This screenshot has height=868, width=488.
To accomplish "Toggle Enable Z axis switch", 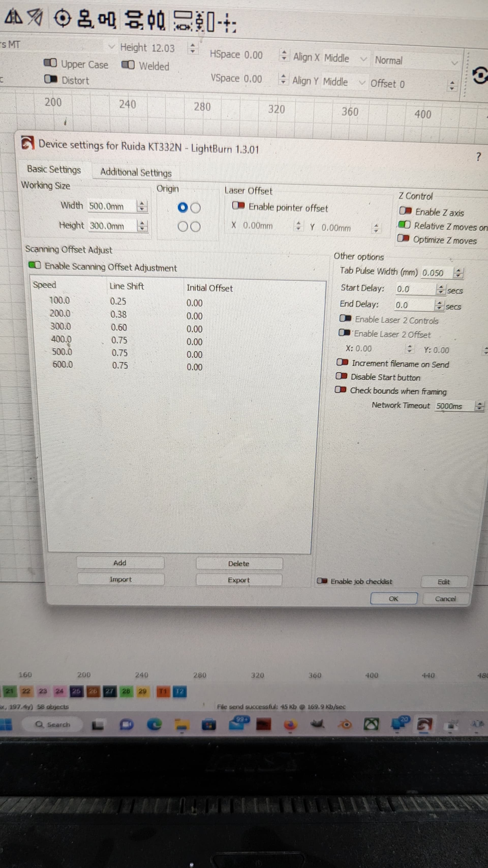I will point(405,211).
